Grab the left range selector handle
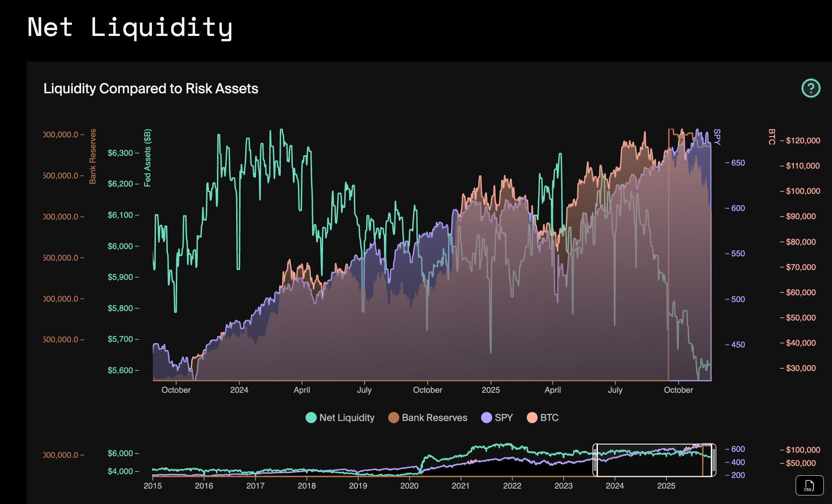 tap(595, 460)
